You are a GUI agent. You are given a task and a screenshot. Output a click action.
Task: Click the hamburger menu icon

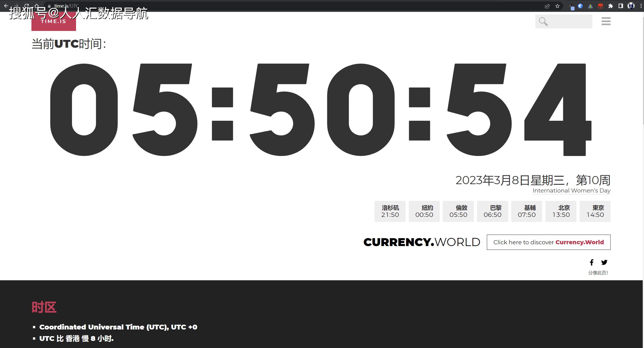coord(606,21)
